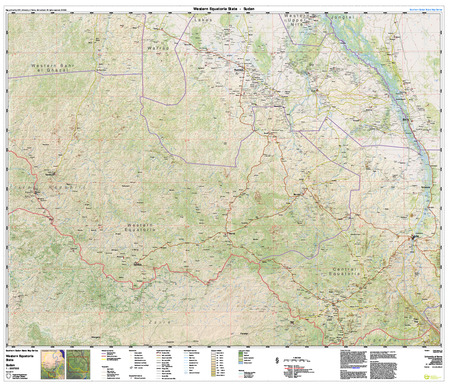Click the Sudan overview inset map thumbnail
The width and height of the screenshot is (450, 387).
coord(53,364)
